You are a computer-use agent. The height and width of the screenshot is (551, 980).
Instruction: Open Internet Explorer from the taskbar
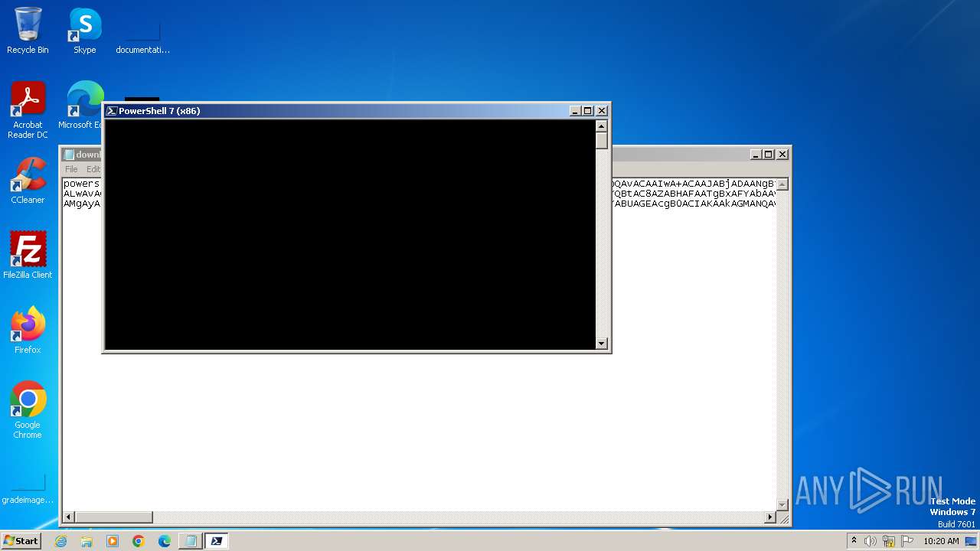(x=60, y=541)
